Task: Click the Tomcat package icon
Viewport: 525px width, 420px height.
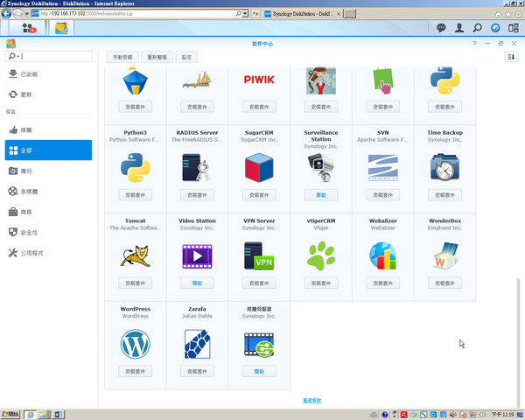Action: 133,255
